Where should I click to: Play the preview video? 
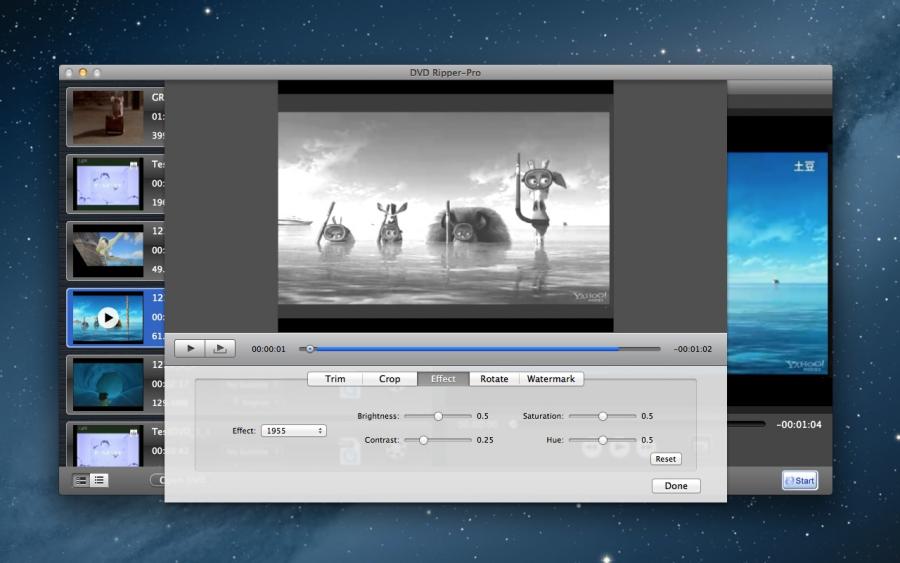(x=190, y=348)
